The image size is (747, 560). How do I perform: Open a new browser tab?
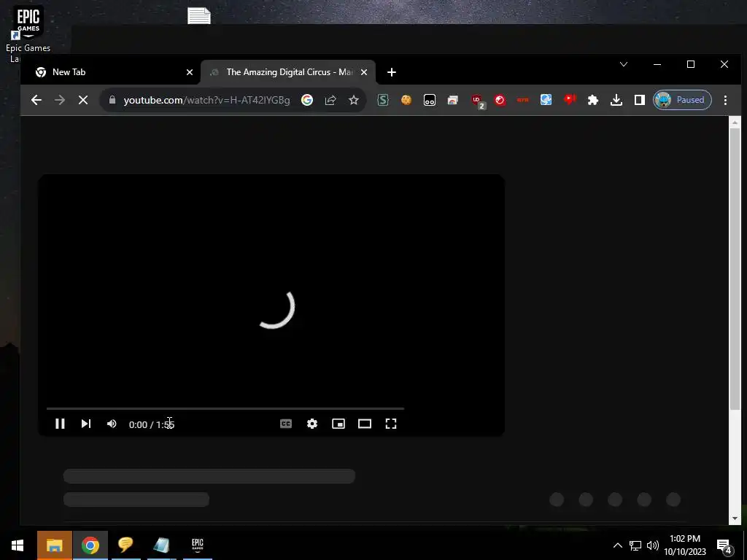coord(392,72)
